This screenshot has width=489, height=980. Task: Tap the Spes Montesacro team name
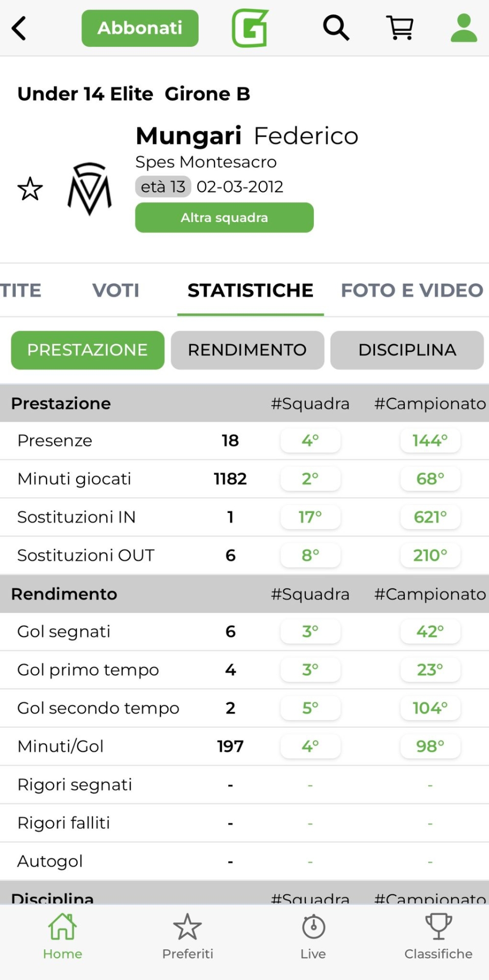pyautogui.click(x=206, y=162)
